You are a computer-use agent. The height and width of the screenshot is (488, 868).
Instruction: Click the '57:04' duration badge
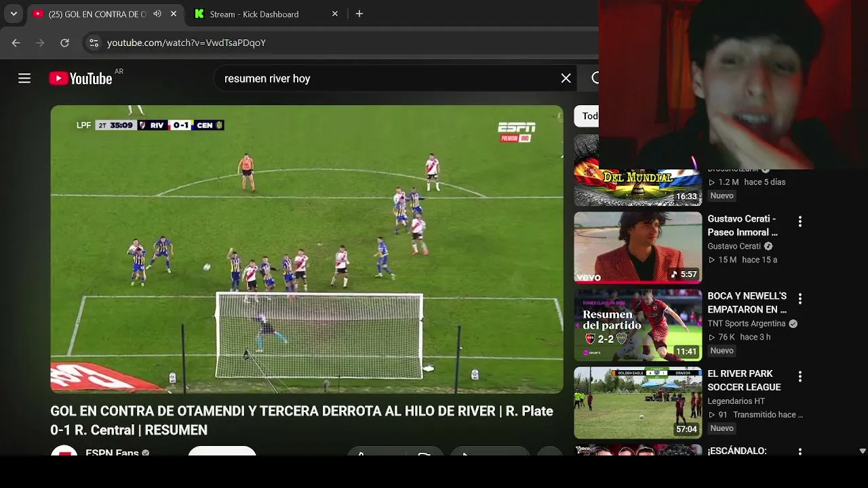(686, 429)
